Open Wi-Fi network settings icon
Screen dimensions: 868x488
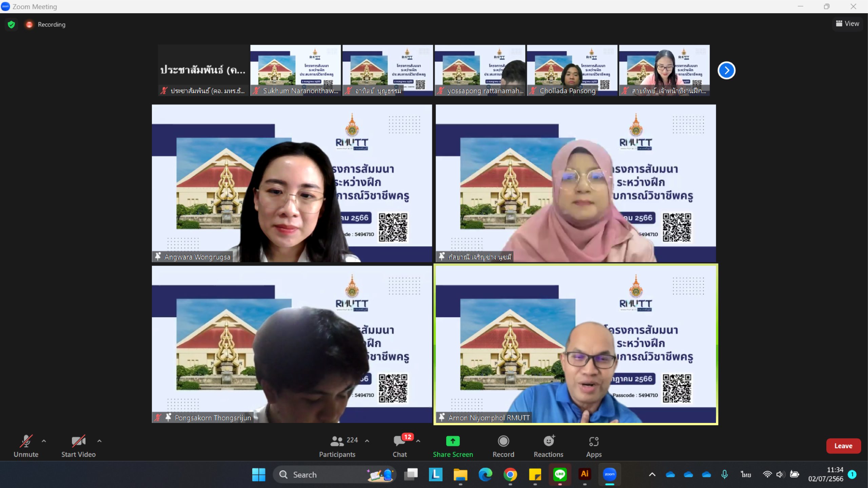[x=767, y=474]
